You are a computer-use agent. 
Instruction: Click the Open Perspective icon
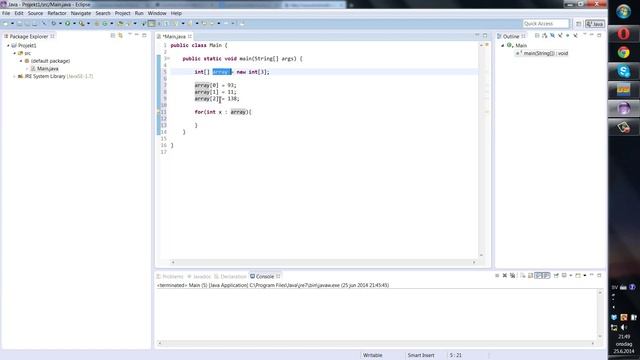pyautogui.click(x=578, y=24)
